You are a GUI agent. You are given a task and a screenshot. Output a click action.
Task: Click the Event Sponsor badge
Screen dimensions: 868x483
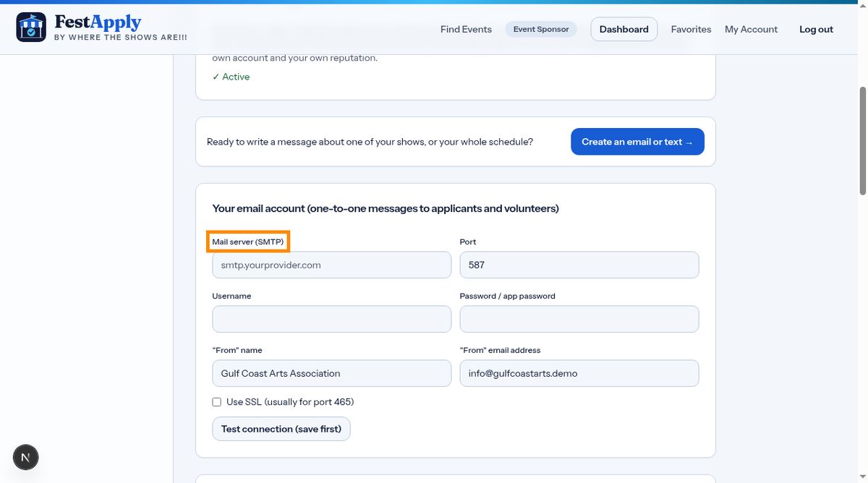coord(541,30)
